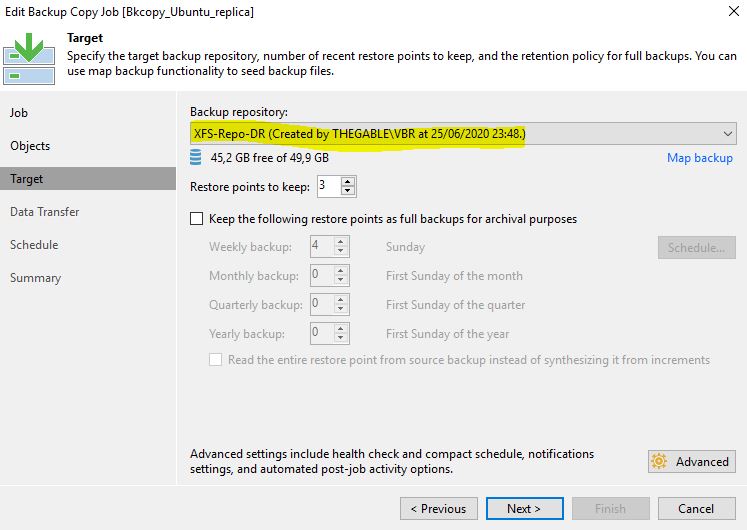Image resolution: width=747 pixels, height=530 pixels.
Task: Select the Schedule step in sidebar
Action: click(x=34, y=245)
